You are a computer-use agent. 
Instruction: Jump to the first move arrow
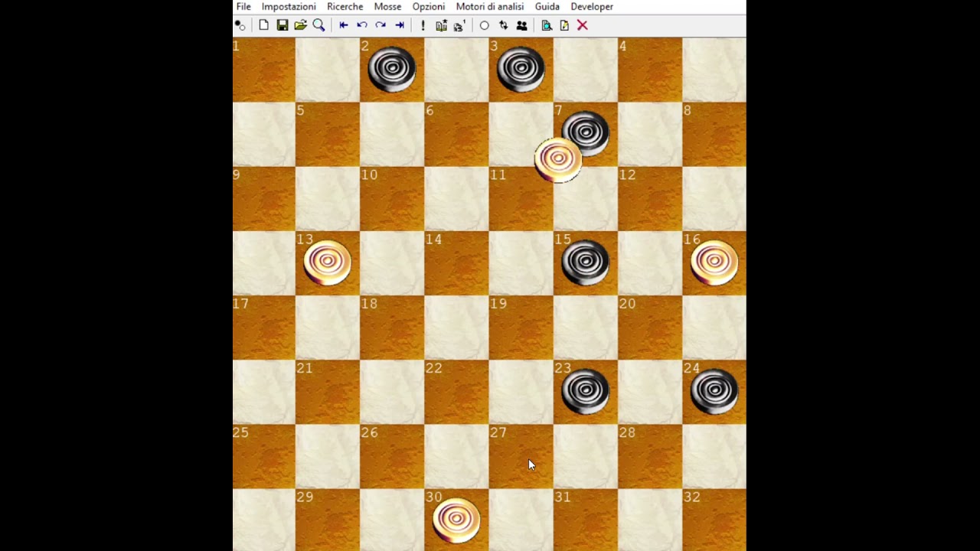pos(344,25)
